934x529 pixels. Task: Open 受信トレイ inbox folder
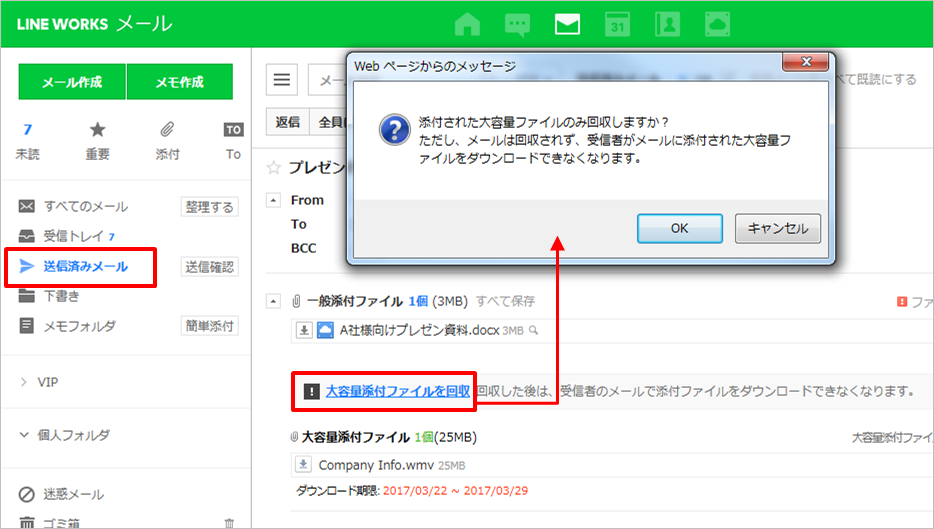point(75,236)
